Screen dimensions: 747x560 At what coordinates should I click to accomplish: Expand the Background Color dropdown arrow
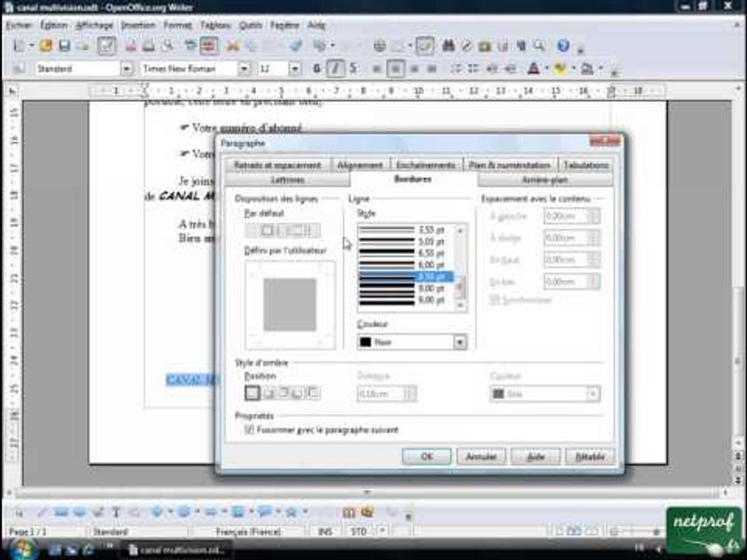pyautogui.click(x=601, y=69)
